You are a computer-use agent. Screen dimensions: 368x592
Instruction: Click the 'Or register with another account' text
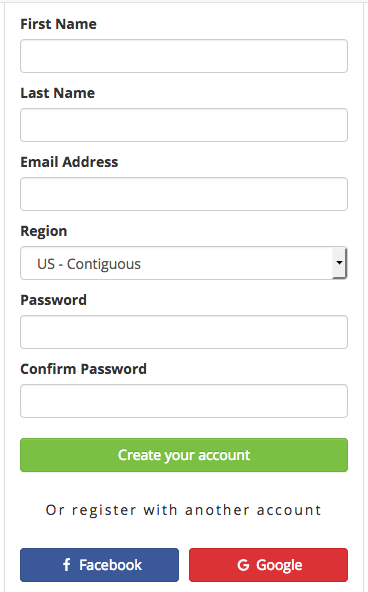[x=183, y=510]
